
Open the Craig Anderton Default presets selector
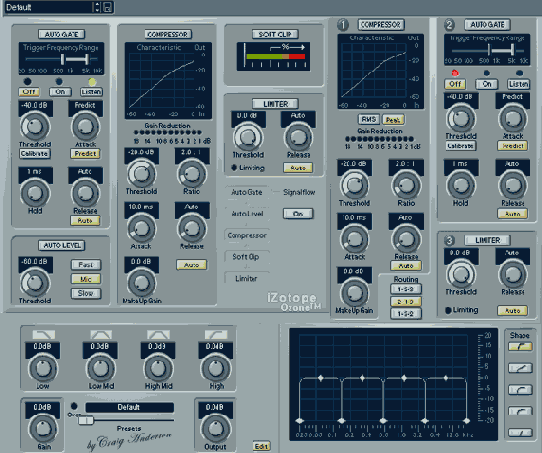[x=130, y=407]
